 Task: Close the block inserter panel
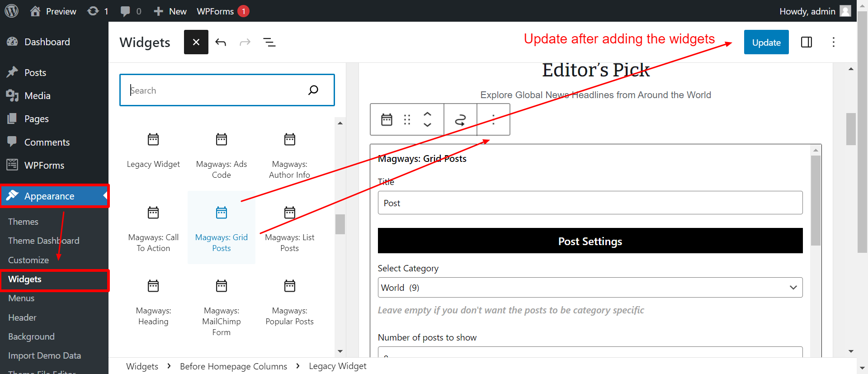click(196, 42)
